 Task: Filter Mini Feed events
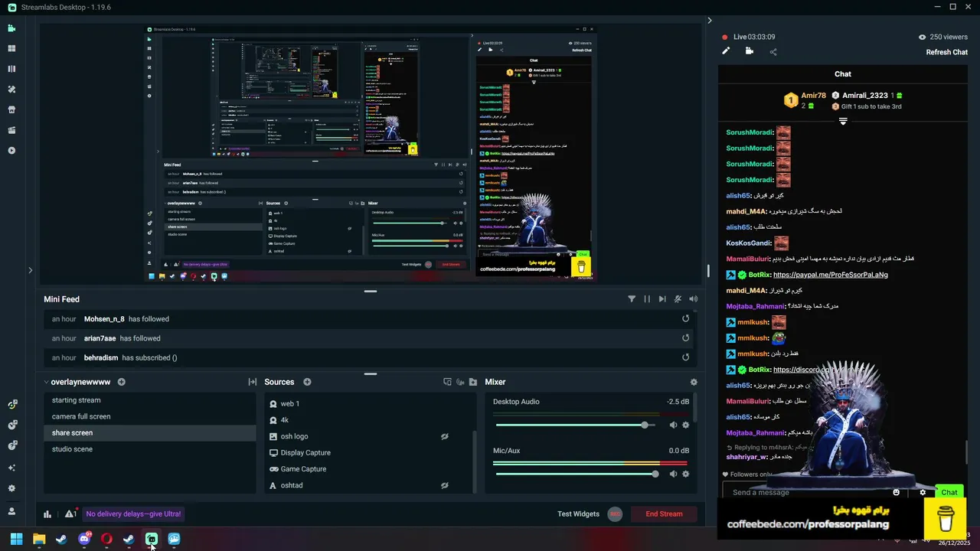point(632,299)
